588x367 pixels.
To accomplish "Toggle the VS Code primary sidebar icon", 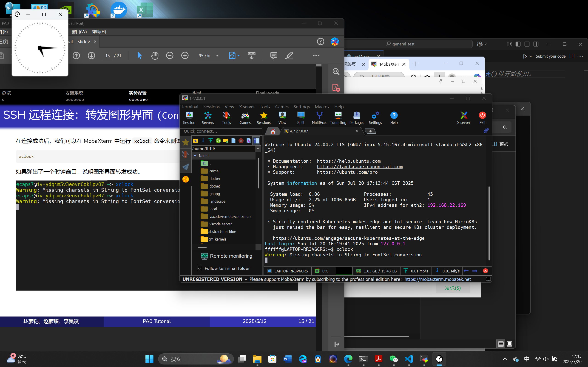I will tap(518, 44).
